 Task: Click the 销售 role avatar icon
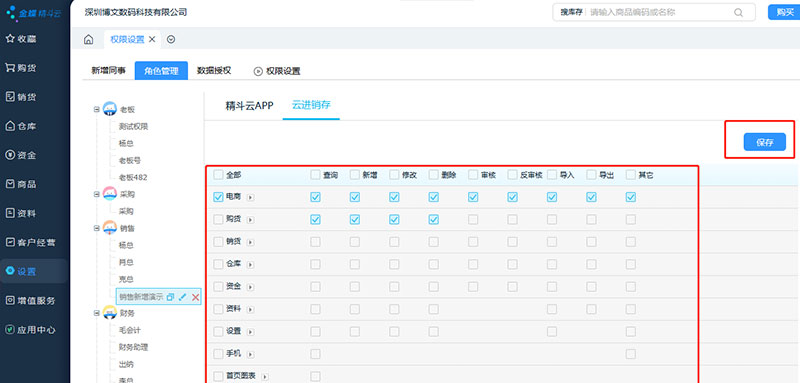tap(110, 228)
